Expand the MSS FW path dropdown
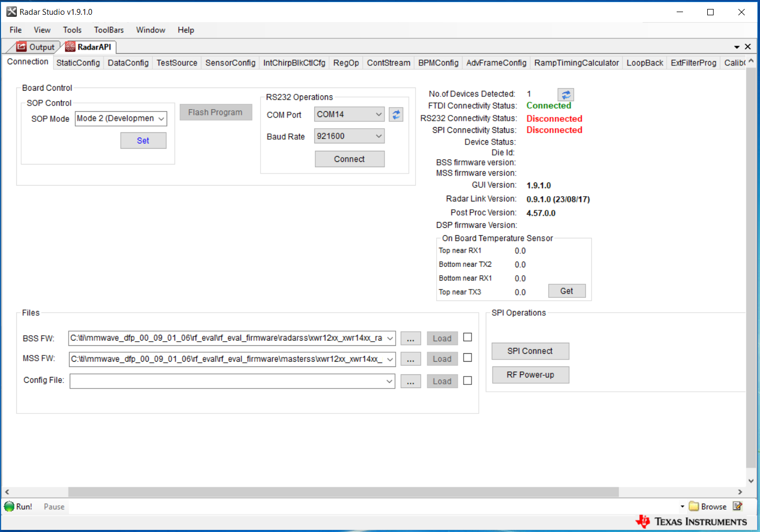 [x=390, y=360]
